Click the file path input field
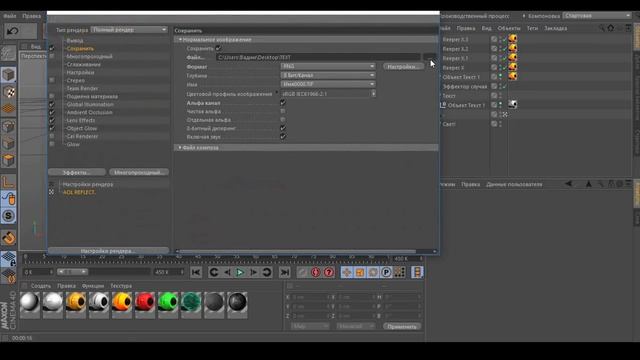This screenshot has height=360, width=640. click(318, 57)
